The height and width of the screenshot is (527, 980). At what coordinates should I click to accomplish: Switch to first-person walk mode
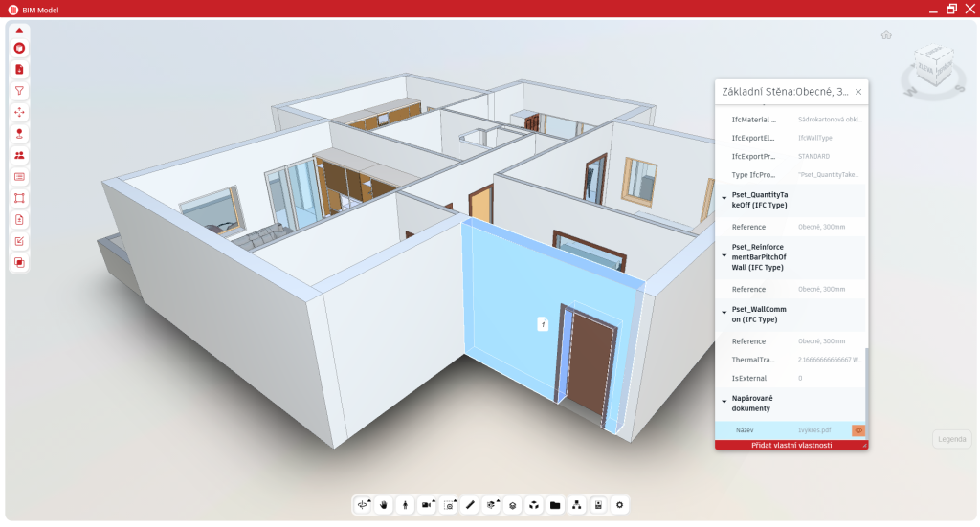point(406,505)
